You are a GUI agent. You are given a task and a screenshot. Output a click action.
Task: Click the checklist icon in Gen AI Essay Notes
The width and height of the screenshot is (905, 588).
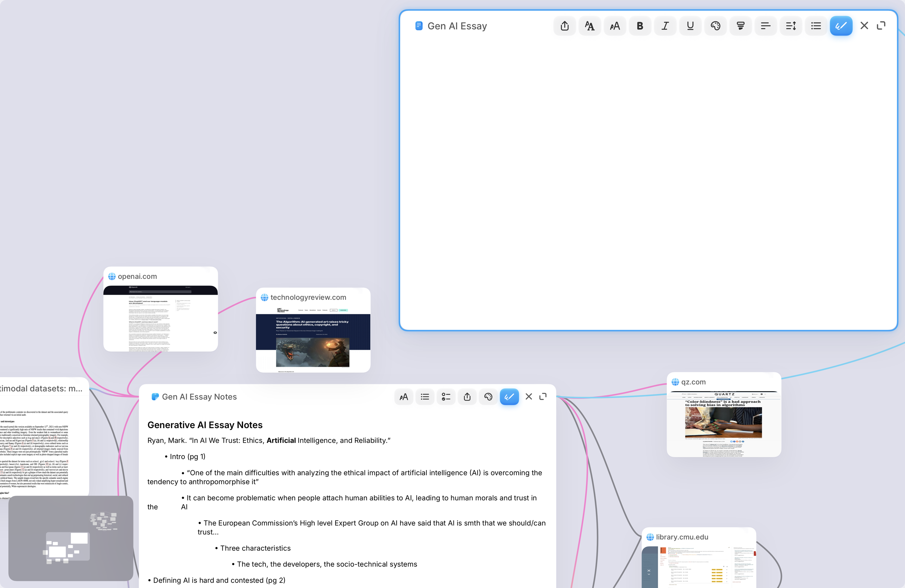446,397
